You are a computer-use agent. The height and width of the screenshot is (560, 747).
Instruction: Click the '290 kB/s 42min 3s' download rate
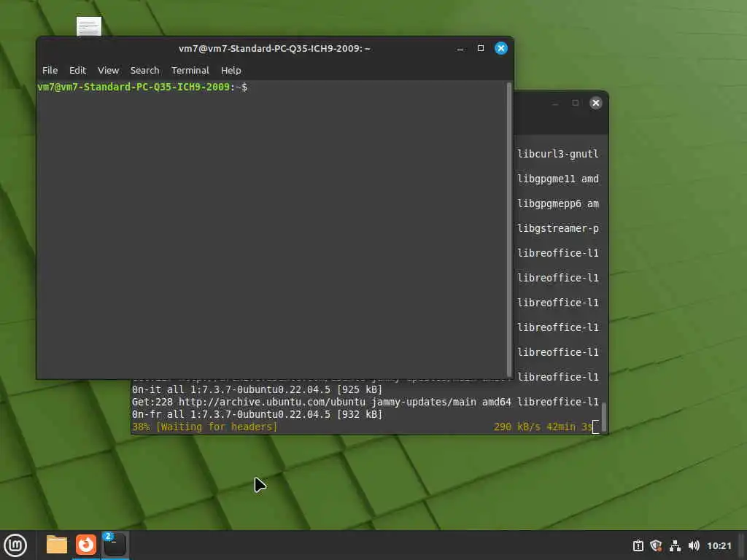(543, 427)
